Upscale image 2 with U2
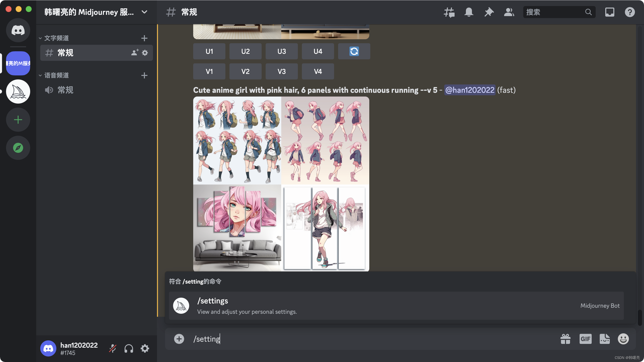644x362 pixels. click(246, 51)
